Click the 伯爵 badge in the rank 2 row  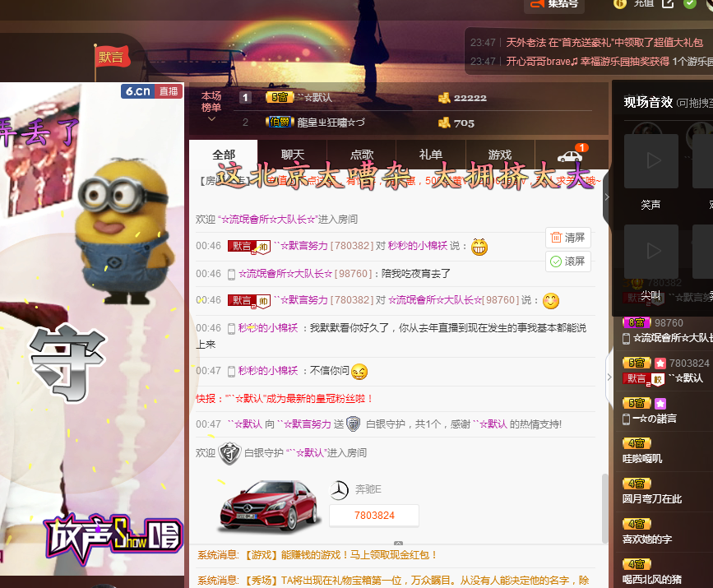[x=280, y=122]
